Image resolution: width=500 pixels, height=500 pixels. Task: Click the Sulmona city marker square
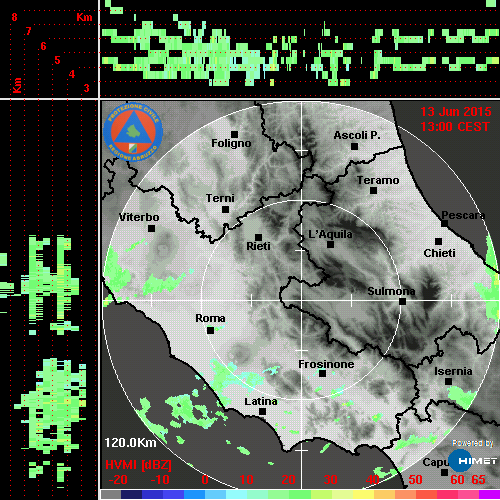403,302
